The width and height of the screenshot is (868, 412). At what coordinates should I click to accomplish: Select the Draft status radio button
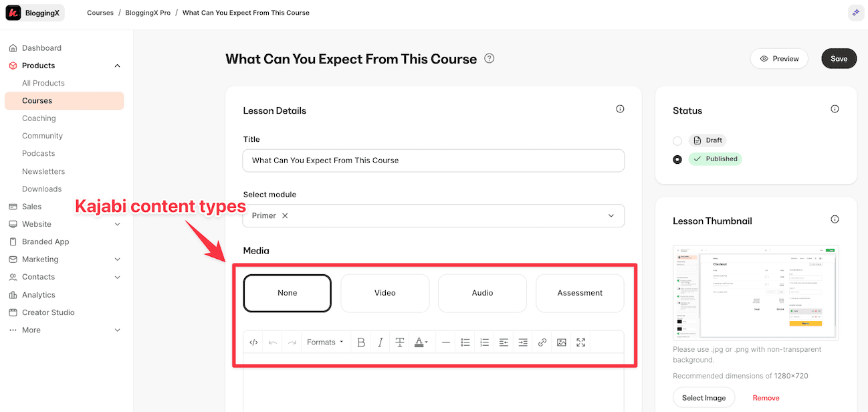(677, 140)
